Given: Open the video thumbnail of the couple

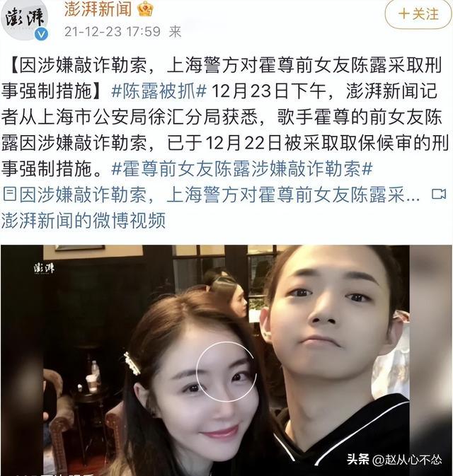Looking at the screenshot, I should pos(226,360).
